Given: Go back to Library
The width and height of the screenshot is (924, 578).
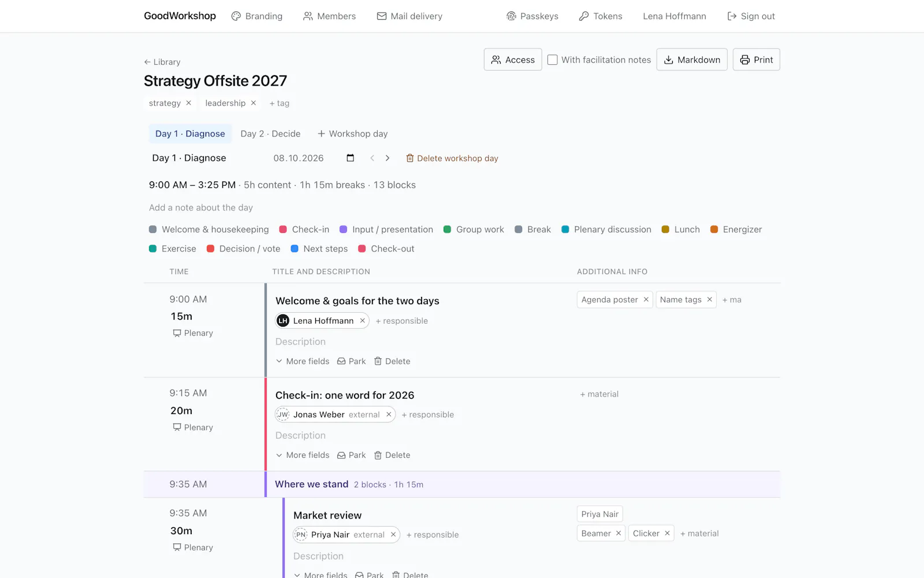Looking at the screenshot, I should coord(162,62).
